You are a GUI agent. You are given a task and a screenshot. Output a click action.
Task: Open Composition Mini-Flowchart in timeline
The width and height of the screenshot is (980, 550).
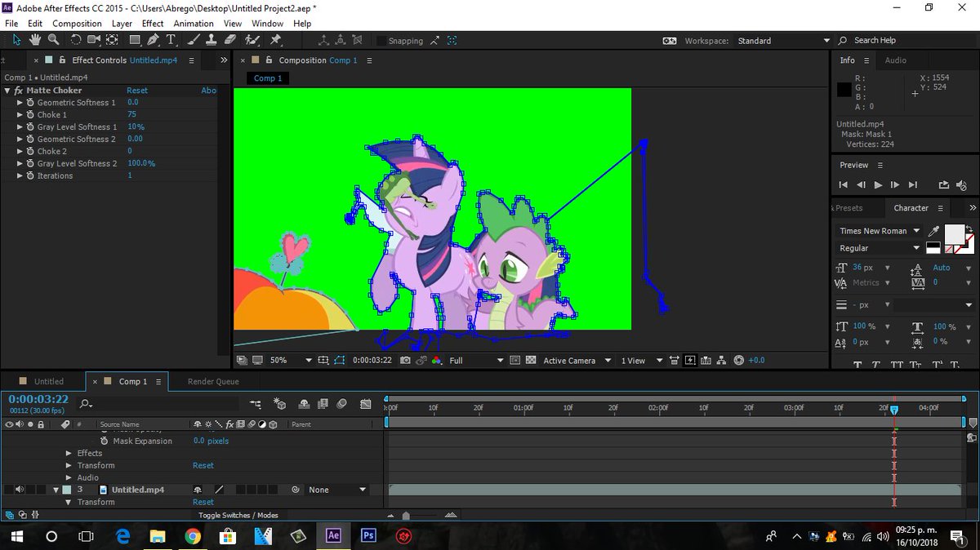(x=256, y=403)
